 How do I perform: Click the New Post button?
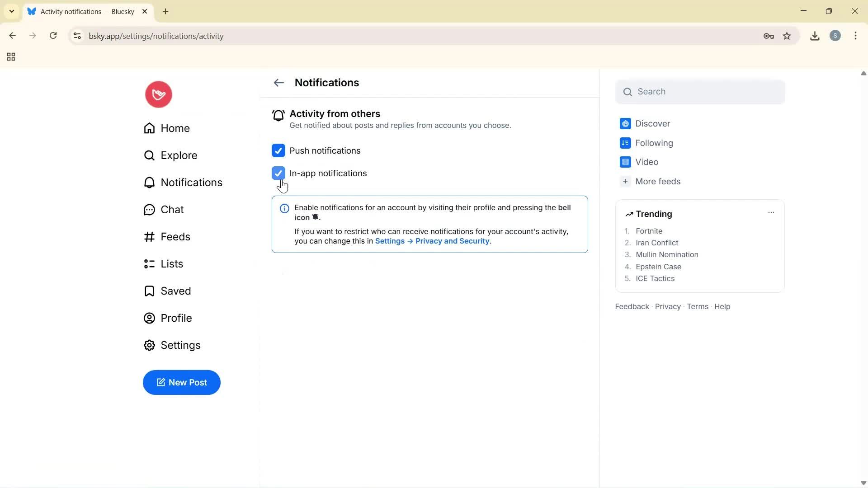[181, 382]
